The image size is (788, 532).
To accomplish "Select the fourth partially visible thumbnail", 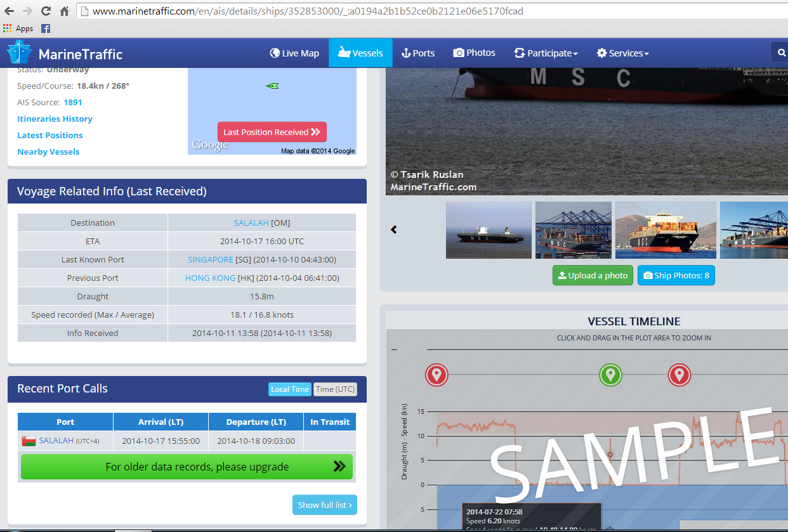I will pyautogui.click(x=754, y=230).
